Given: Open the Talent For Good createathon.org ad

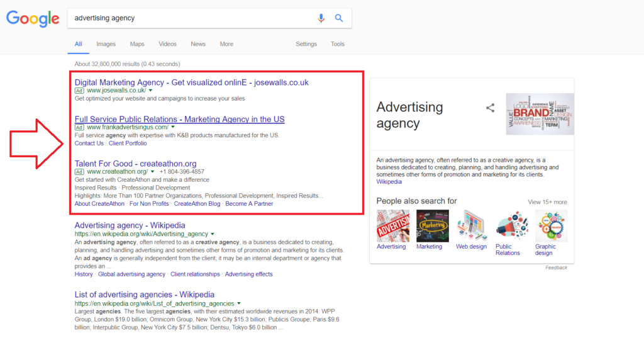Looking at the screenshot, I should (x=135, y=164).
